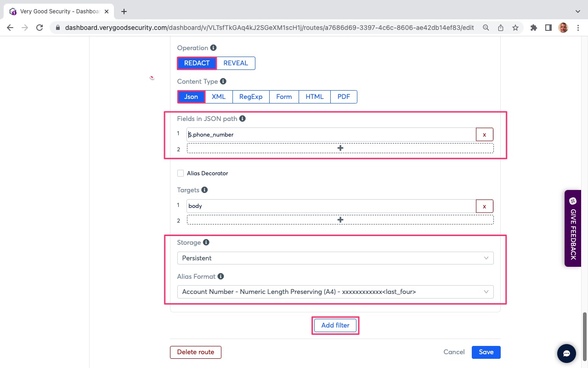The height and width of the screenshot is (368, 588).
Task: Open the Storage dropdown showing Persistent
Action: tap(335, 258)
